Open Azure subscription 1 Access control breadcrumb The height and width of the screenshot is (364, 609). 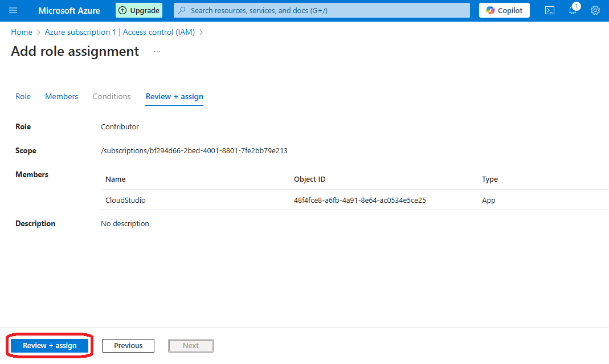120,32
